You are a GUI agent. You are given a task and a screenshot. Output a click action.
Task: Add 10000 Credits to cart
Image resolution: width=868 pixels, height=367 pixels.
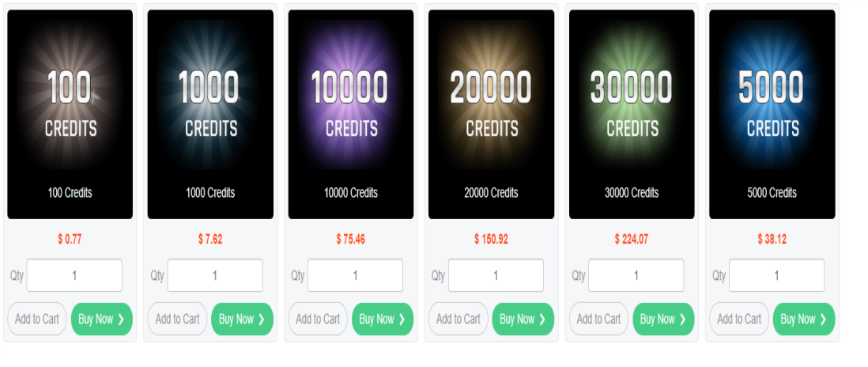318,319
